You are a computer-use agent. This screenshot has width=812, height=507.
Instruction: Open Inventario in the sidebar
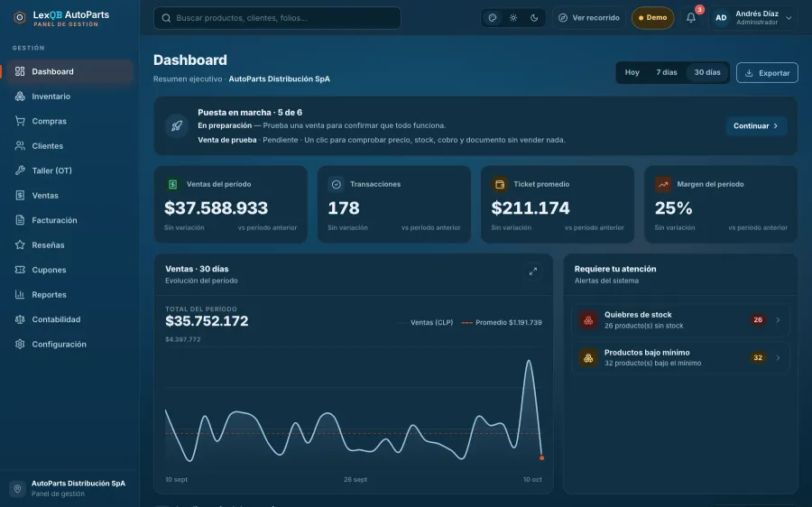69,97
